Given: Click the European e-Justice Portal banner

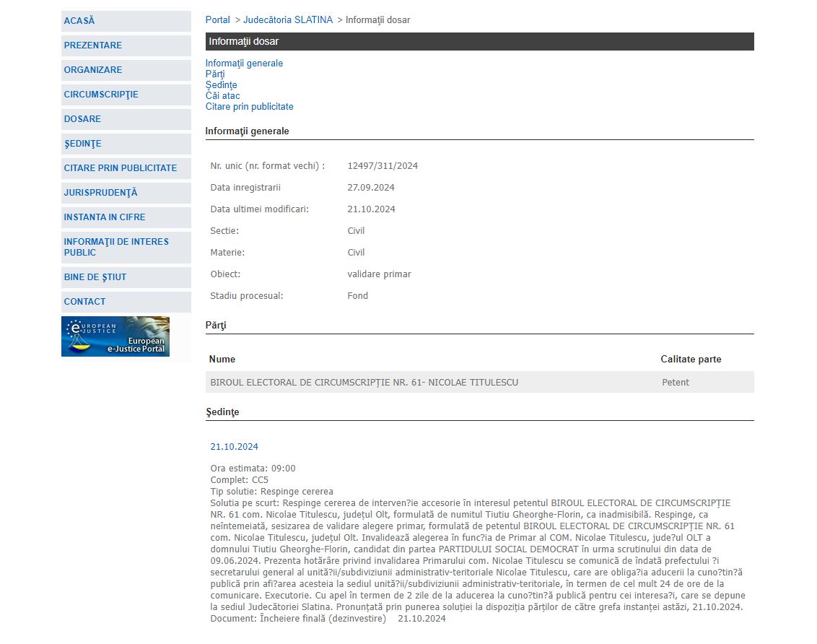Looking at the screenshot, I should point(115,336).
